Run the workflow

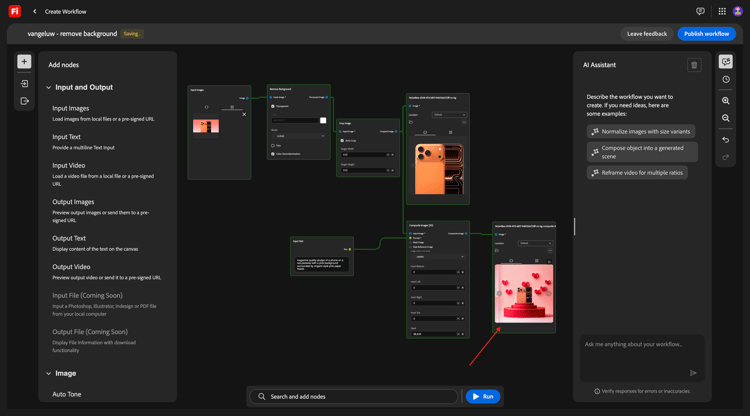coord(483,396)
